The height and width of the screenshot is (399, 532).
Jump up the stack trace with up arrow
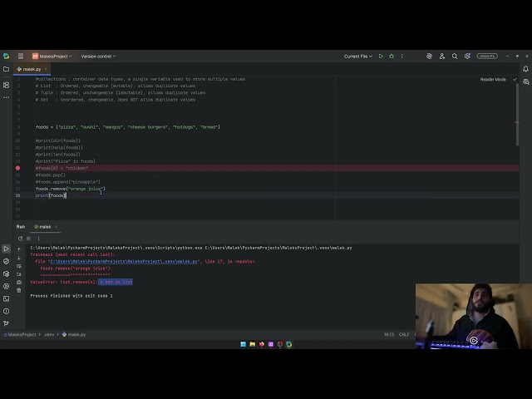19,249
